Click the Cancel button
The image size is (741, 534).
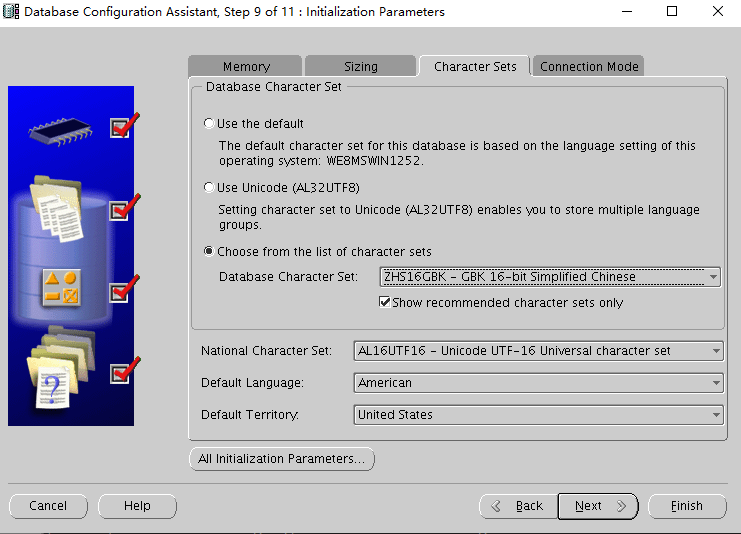click(48, 506)
